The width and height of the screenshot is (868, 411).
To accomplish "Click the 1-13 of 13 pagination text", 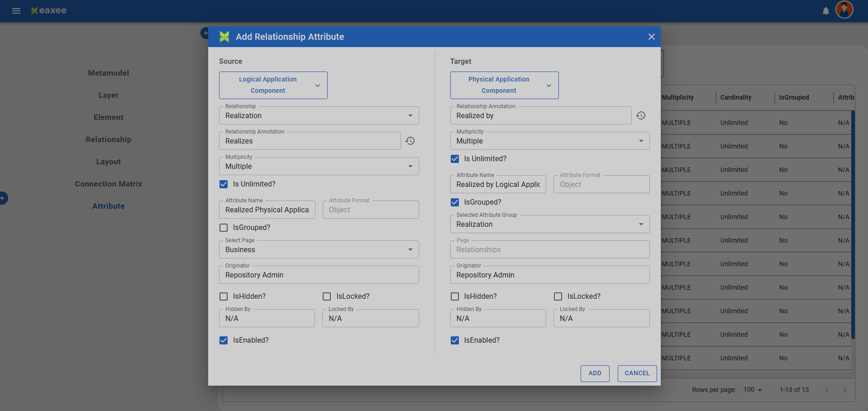I will point(794,390).
